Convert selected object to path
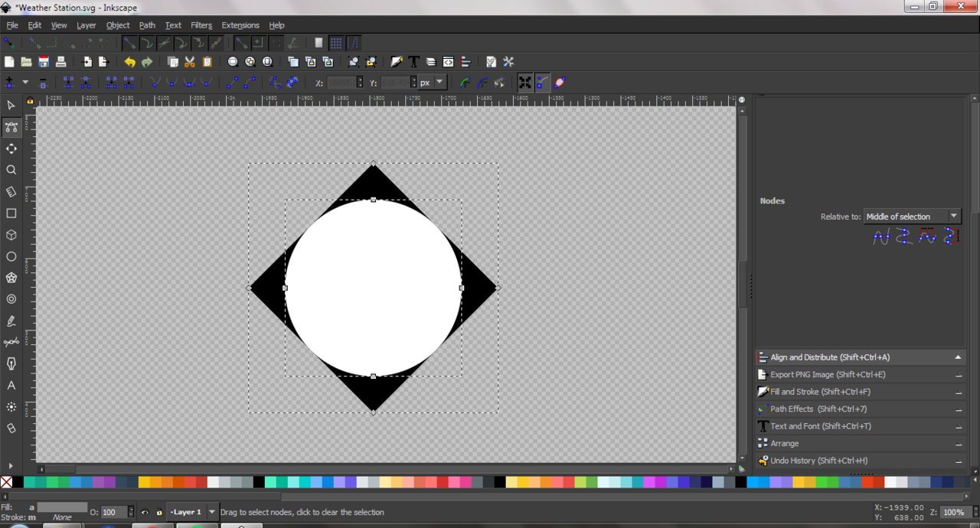 click(x=275, y=83)
